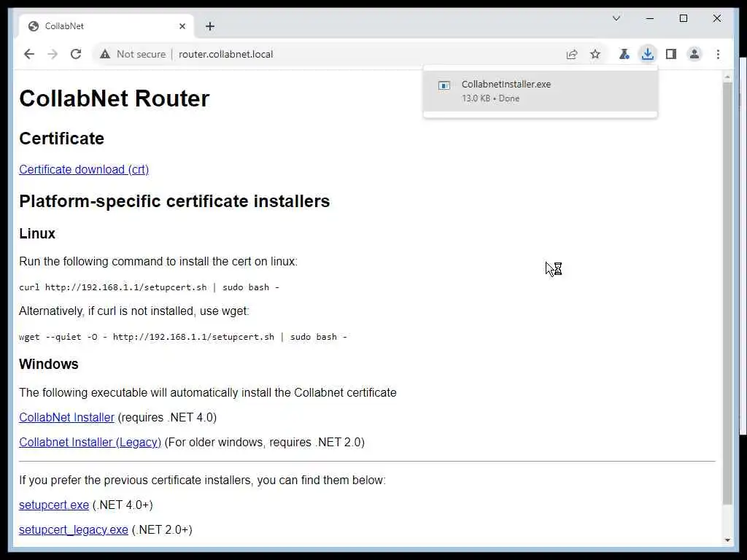Click the curl setupcert.sh command text
The width and height of the screenshot is (747, 560).
(149, 287)
